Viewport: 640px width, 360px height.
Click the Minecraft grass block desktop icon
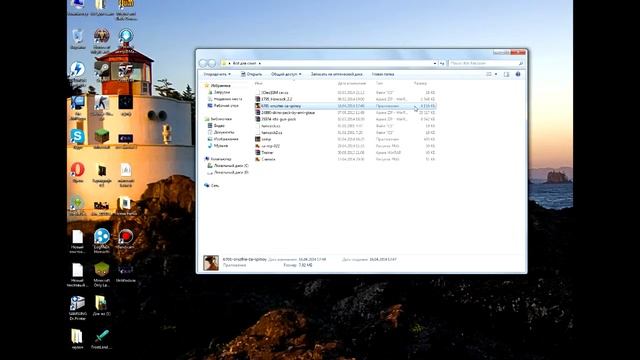(101, 138)
